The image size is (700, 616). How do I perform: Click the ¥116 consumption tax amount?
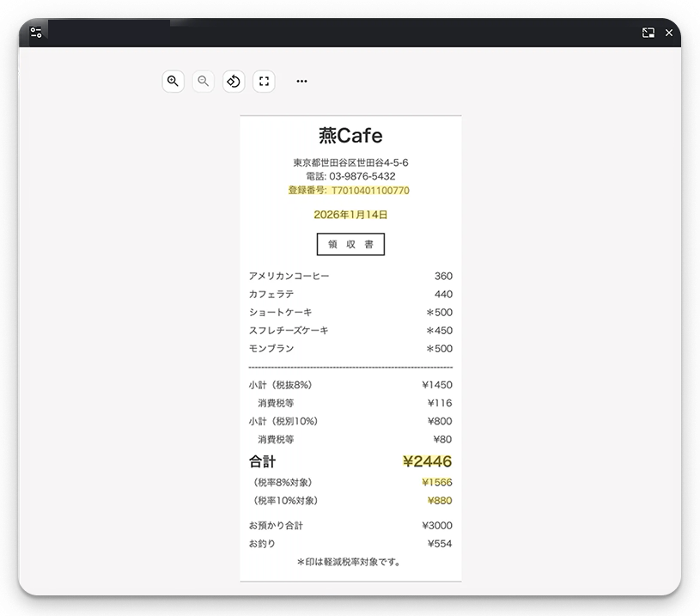[440, 403]
